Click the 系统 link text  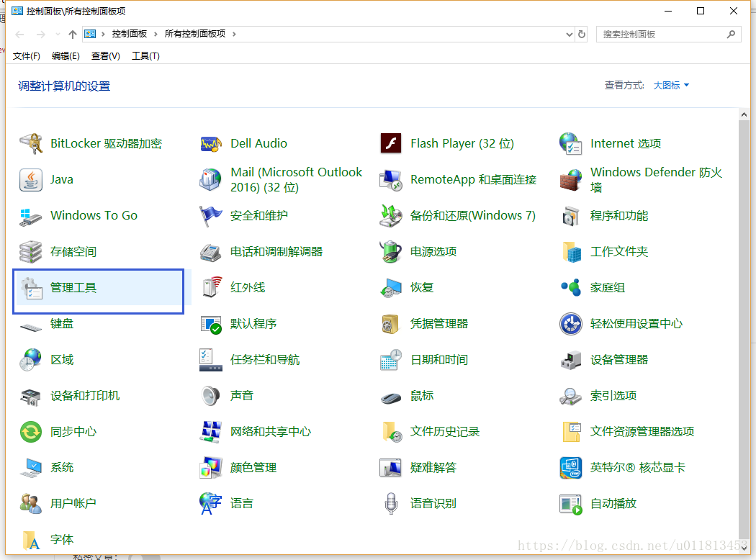pos(62,467)
